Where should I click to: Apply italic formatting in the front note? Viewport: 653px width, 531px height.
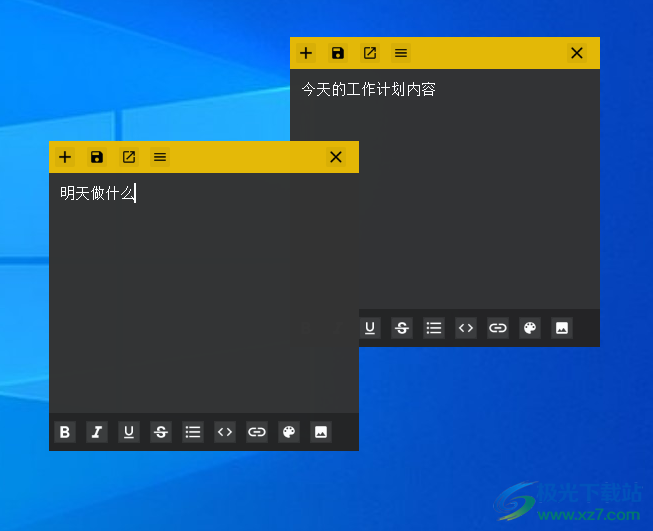click(97, 432)
